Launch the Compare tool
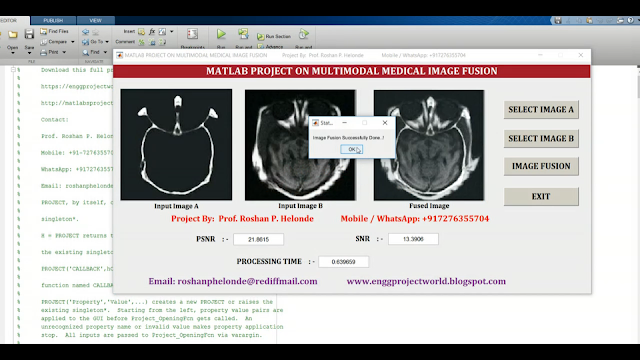The height and width of the screenshot is (360, 640). (54, 42)
